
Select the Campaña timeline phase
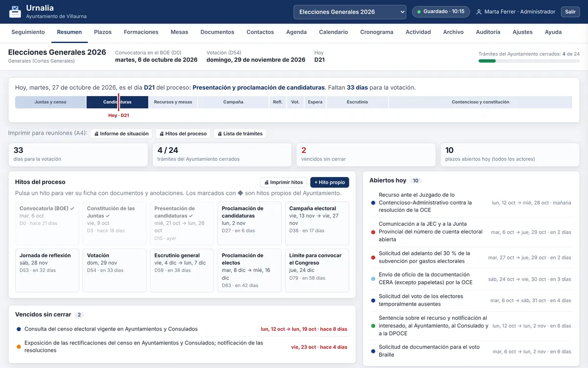(x=233, y=102)
